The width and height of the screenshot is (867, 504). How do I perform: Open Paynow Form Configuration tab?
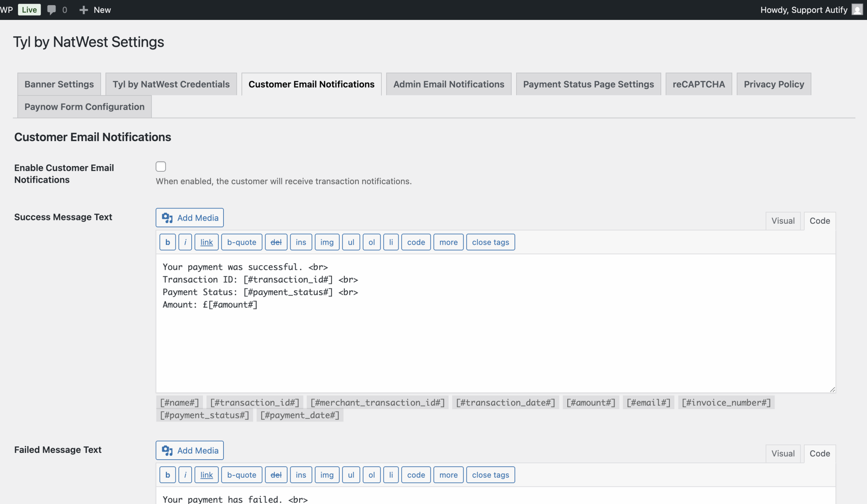[x=84, y=107]
